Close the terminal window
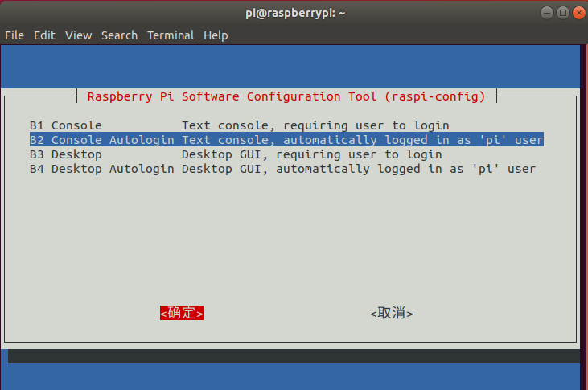The image size is (588, 390). [579, 13]
